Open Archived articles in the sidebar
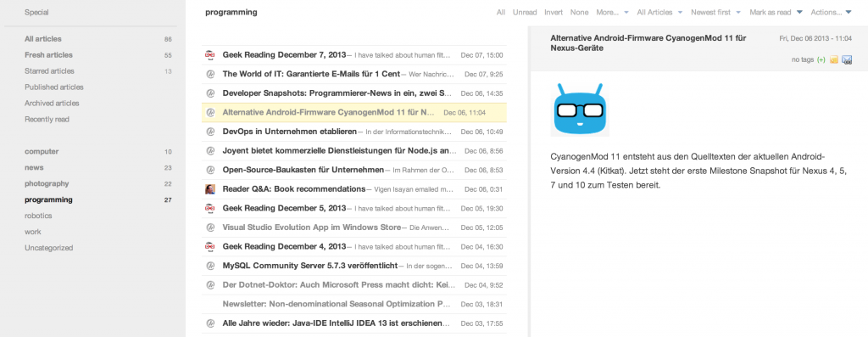Image resolution: width=868 pixels, height=337 pixels. 52,103
